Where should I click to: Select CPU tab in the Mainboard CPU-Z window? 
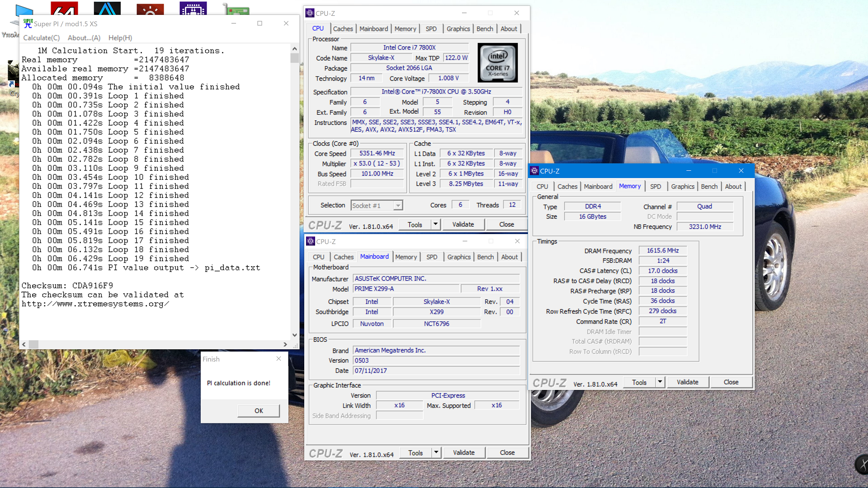(318, 257)
